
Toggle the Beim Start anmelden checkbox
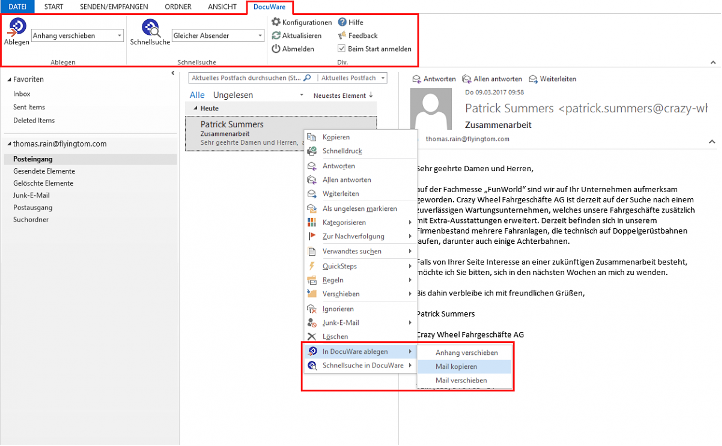tap(342, 48)
